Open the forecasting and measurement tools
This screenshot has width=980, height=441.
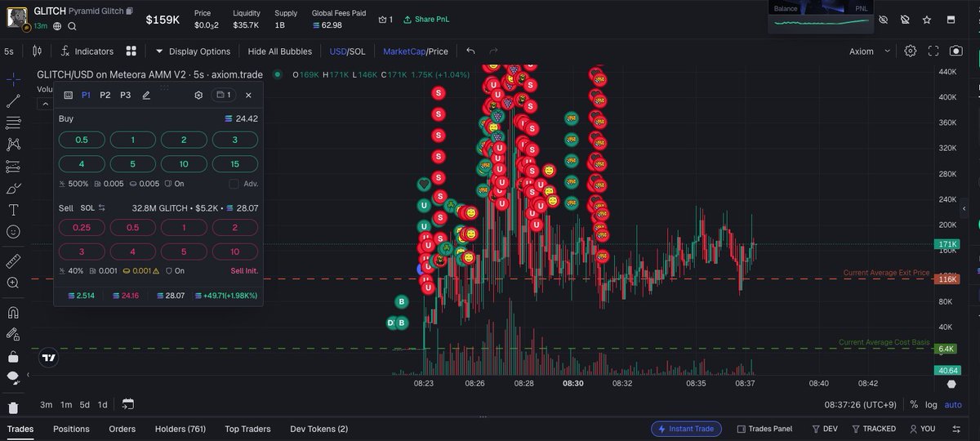(13, 167)
